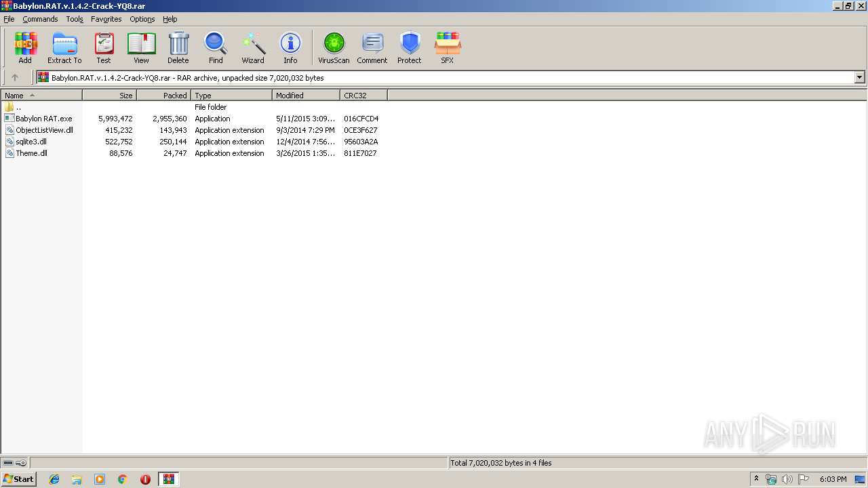Launch the Wizard tool
This screenshot has width=868, height=488.
click(x=253, y=48)
